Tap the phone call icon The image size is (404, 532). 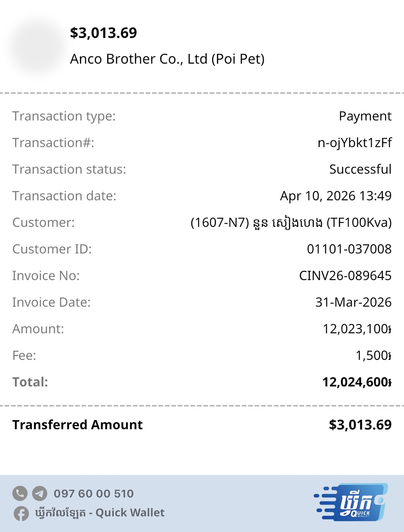pyautogui.click(x=20, y=493)
